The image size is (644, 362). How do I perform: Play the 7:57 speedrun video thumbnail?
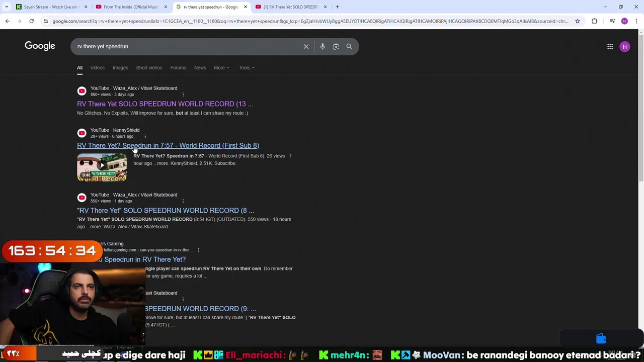tap(102, 167)
